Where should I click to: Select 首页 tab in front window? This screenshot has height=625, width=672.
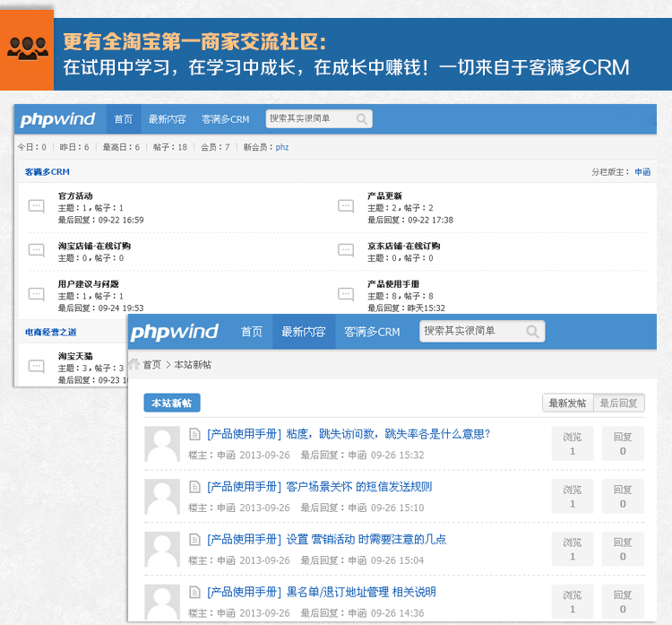pos(251,332)
